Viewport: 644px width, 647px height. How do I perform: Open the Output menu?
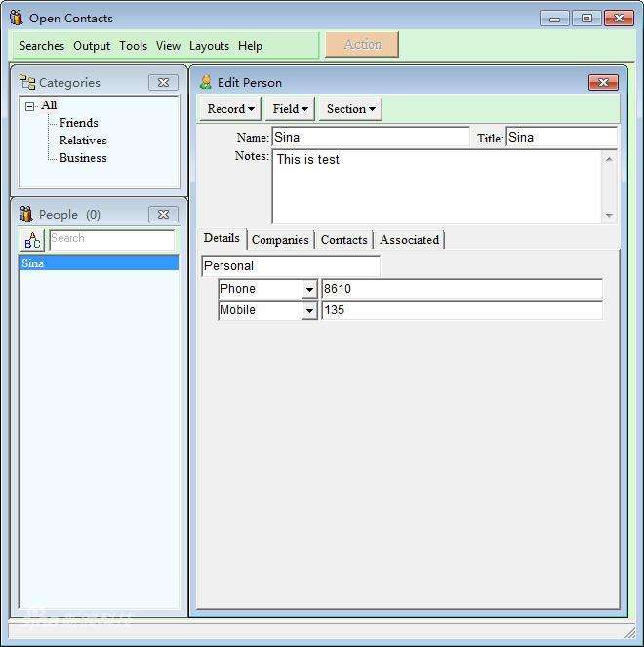coord(92,46)
